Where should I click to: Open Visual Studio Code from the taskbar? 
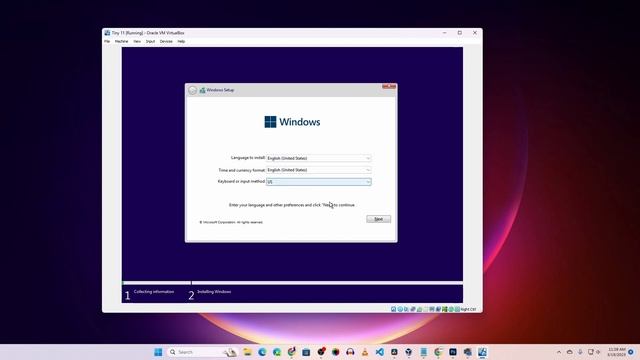380,352
